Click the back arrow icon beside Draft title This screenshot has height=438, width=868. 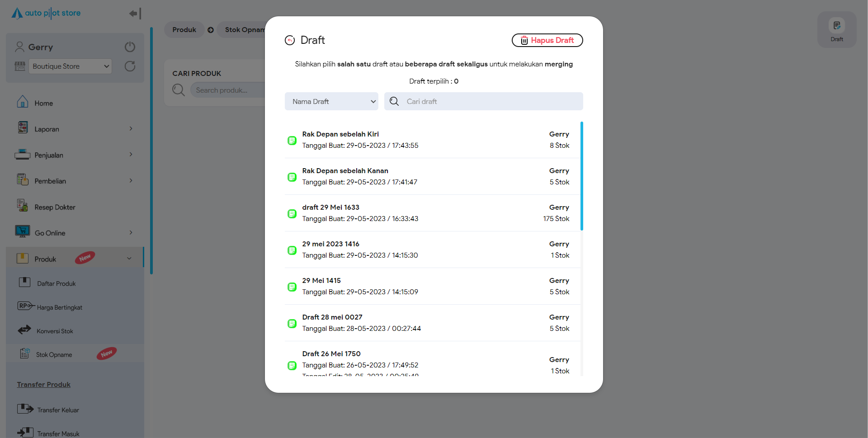pyautogui.click(x=290, y=40)
